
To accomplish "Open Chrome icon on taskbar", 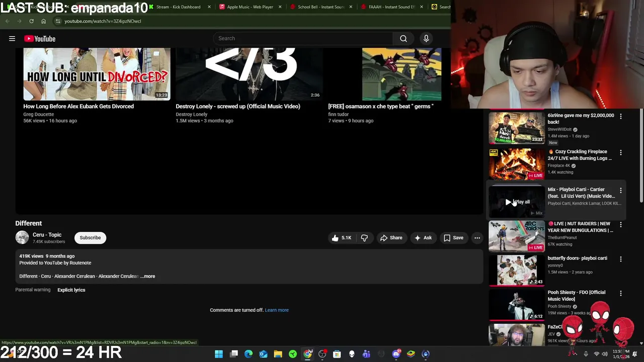I will coord(307,354).
